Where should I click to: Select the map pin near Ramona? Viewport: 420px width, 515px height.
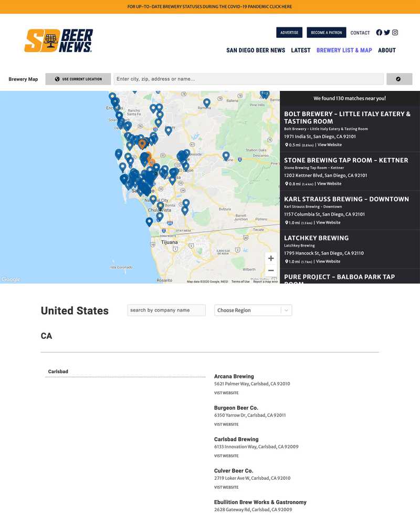tap(207, 103)
